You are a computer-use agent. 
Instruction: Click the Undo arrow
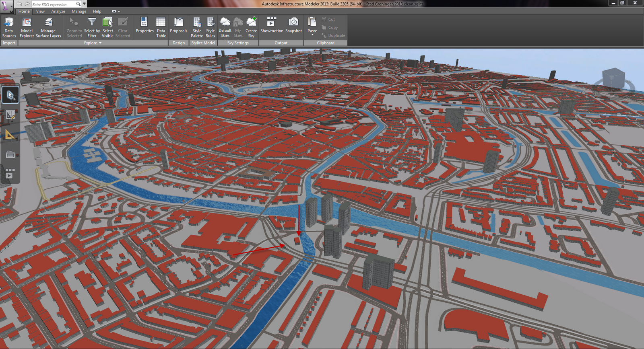(19, 4)
